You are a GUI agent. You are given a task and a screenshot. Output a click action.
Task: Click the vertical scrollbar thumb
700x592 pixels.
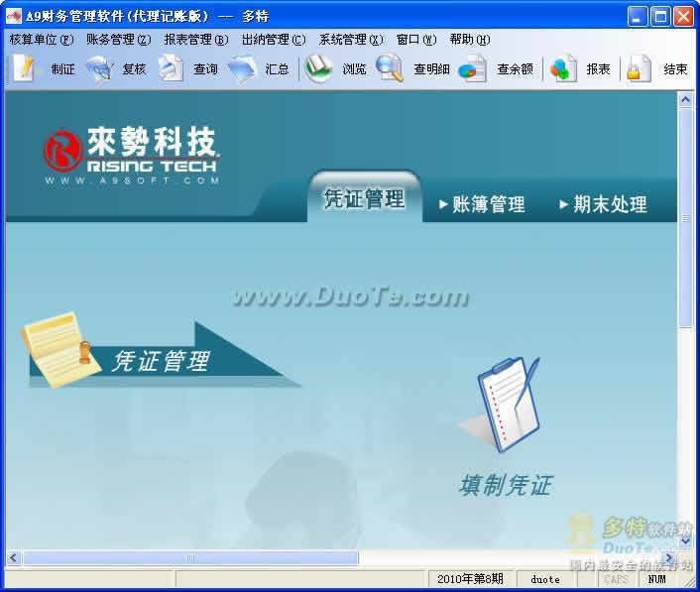686,217
